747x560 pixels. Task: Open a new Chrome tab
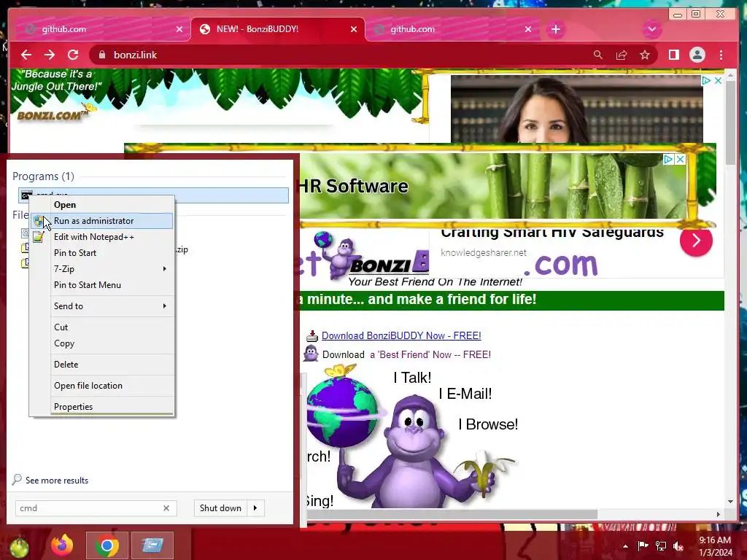click(555, 29)
